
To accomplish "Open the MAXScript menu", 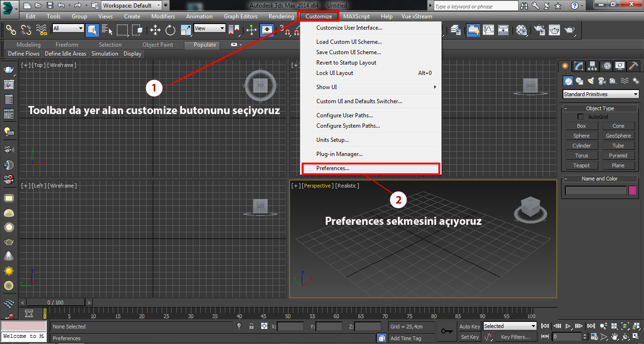I will (x=356, y=16).
